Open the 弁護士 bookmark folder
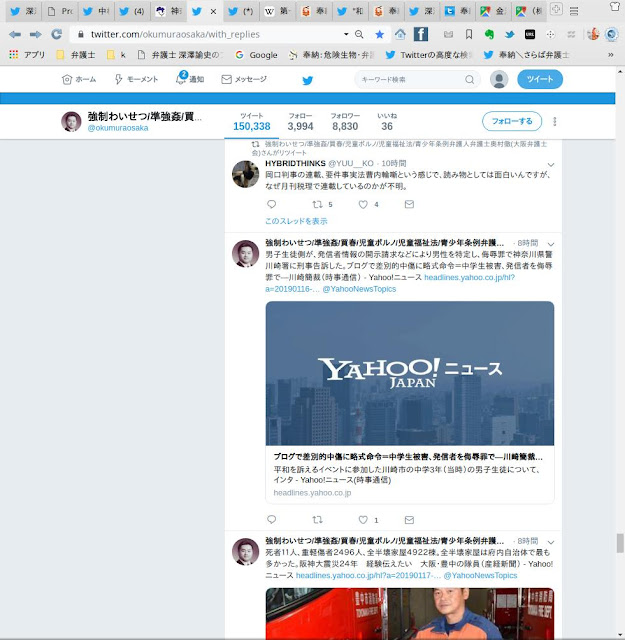 click(76, 55)
